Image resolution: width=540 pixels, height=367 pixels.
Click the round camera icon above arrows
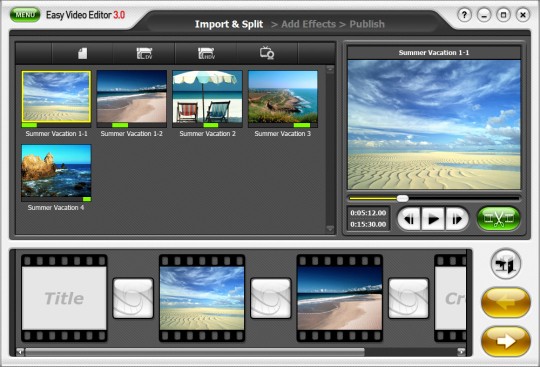[x=506, y=264]
